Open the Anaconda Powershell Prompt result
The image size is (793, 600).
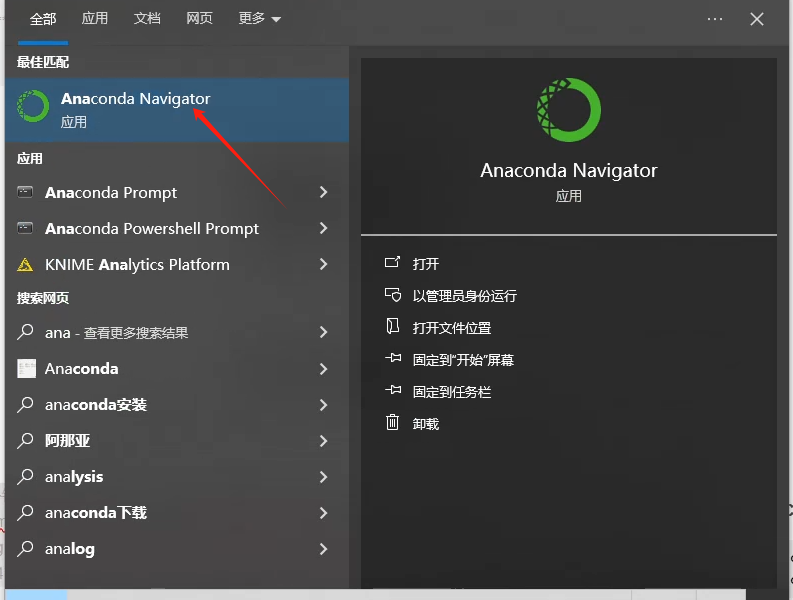coord(177,228)
